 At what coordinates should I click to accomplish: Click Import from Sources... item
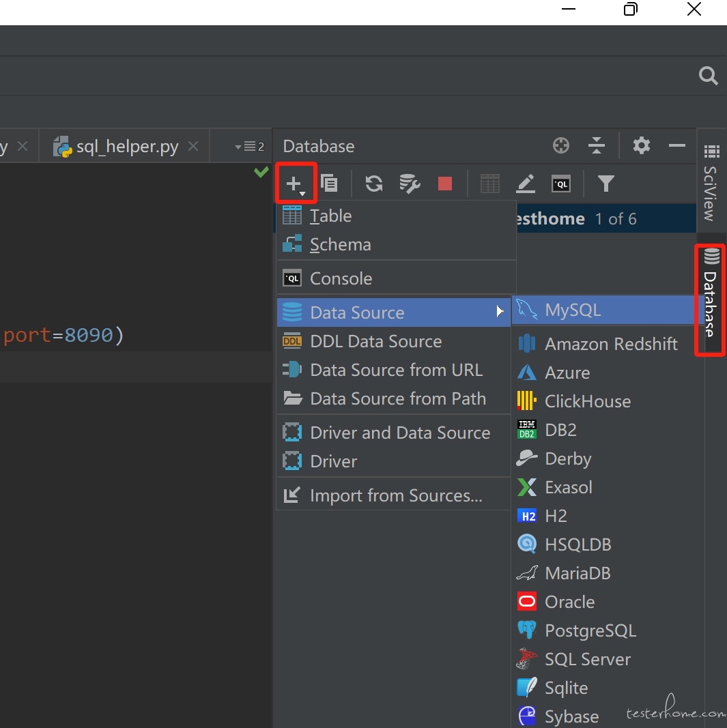(393, 495)
